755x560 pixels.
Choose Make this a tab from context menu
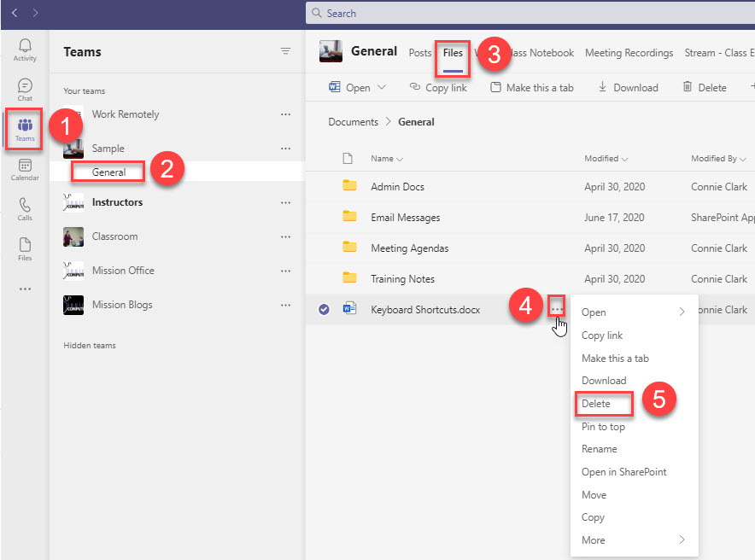click(615, 359)
